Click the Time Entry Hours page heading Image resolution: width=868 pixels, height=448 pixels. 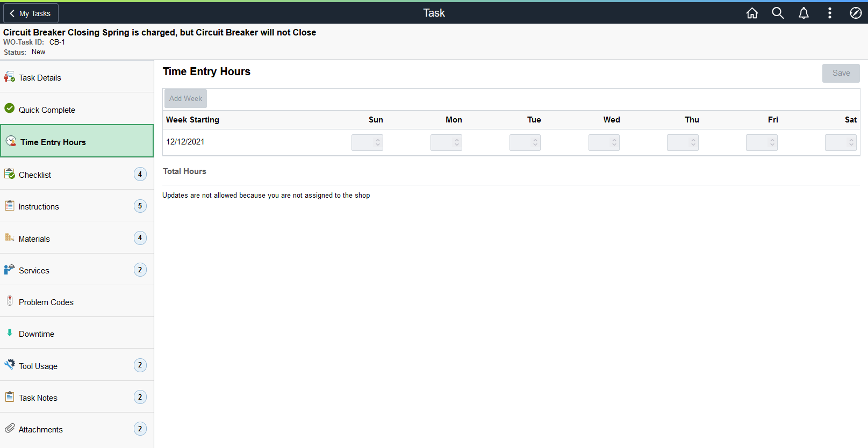[x=206, y=71]
